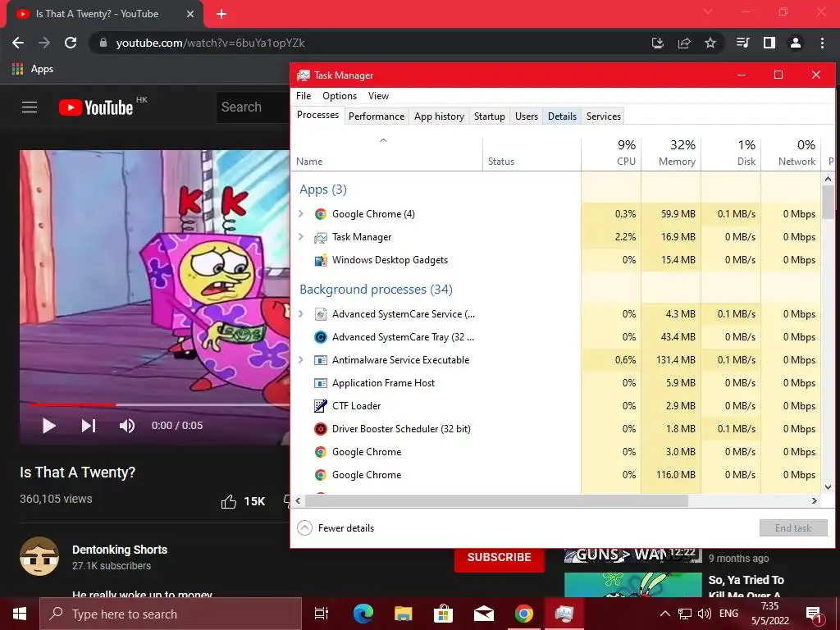Sort processes by Disk column
This screenshot has width=840, height=630.
[731, 153]
